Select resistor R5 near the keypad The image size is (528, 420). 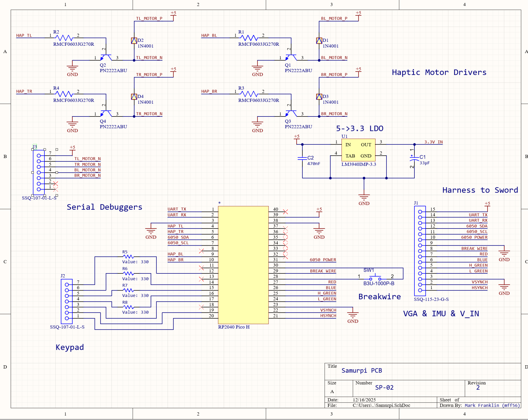[128, 256]
